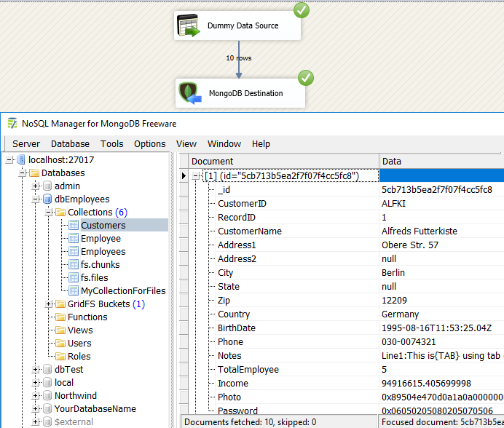Viewport: 504px width, 428px height.
Task: Click the fs.chunks collection table icon
Action: pos(74,265)
